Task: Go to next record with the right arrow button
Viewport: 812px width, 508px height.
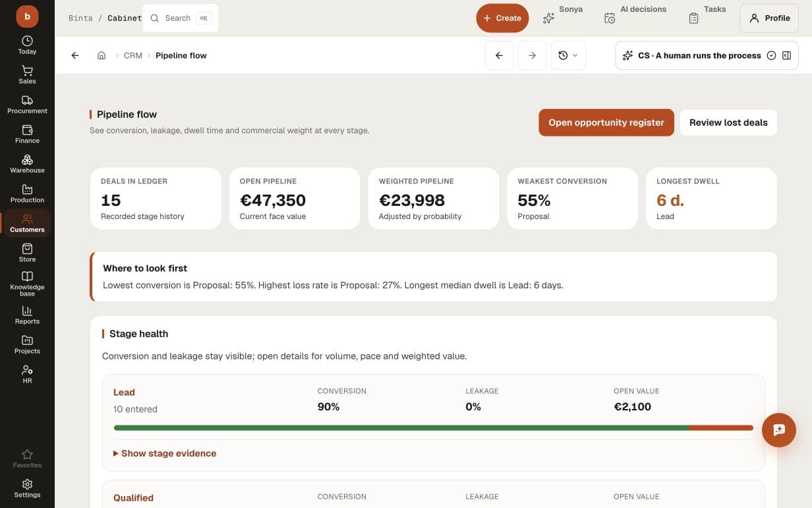Action: point(532,55)
